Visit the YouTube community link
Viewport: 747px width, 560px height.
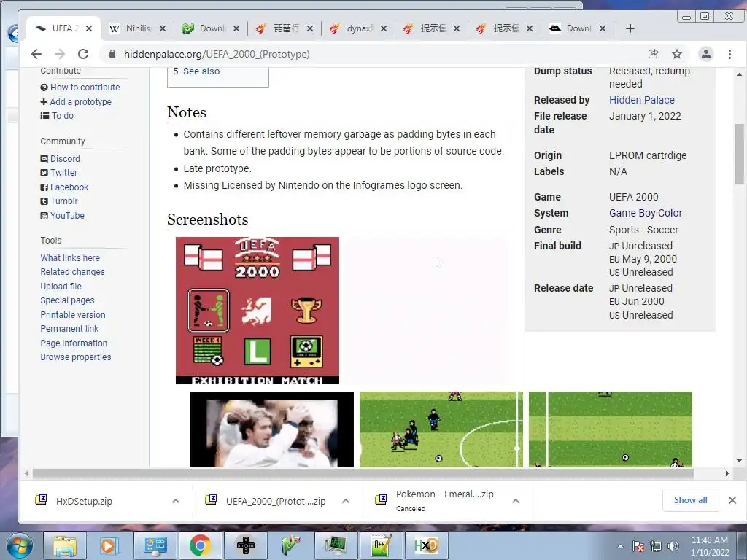coord(67,215)
